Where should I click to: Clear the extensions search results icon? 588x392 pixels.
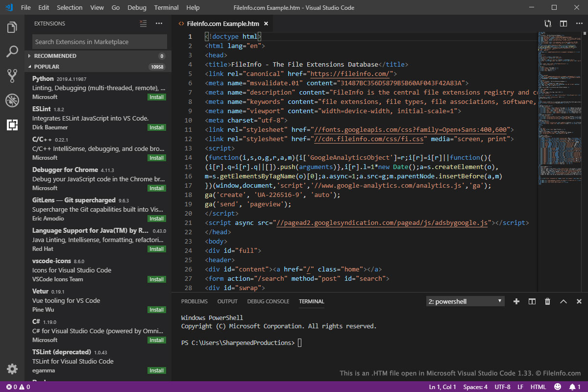[x=143, y=24]
